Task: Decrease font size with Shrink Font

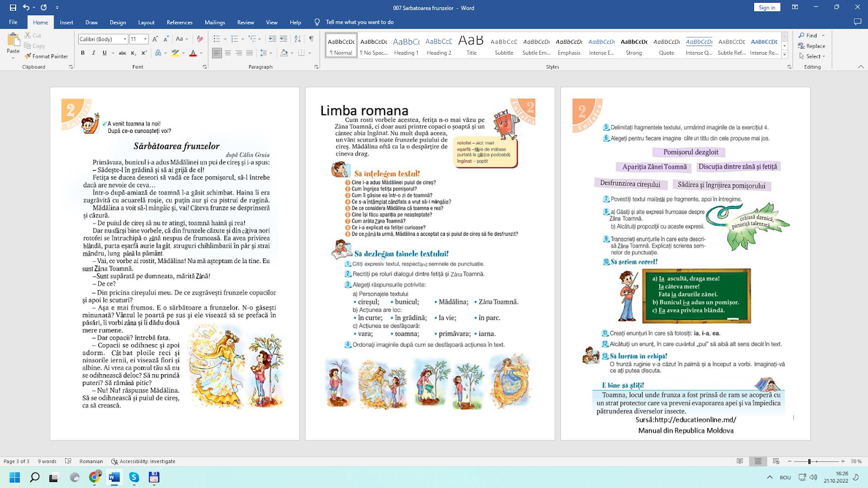Action: (165, 39)
